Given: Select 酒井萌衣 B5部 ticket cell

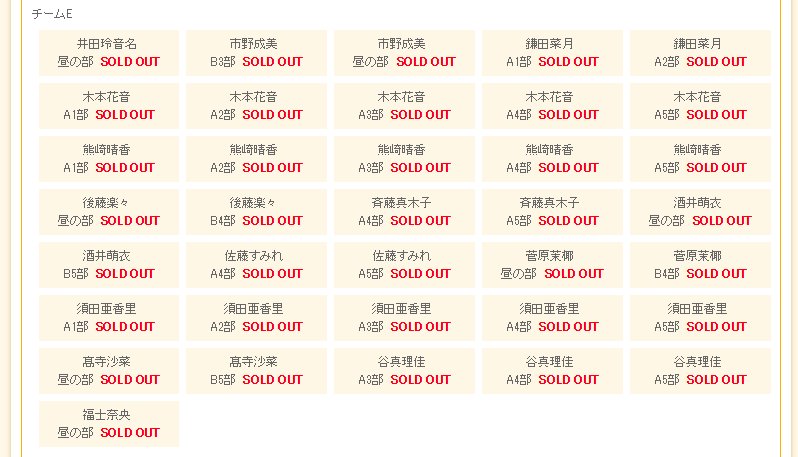Looking at the screenshot, I should [x=109, y=265].
